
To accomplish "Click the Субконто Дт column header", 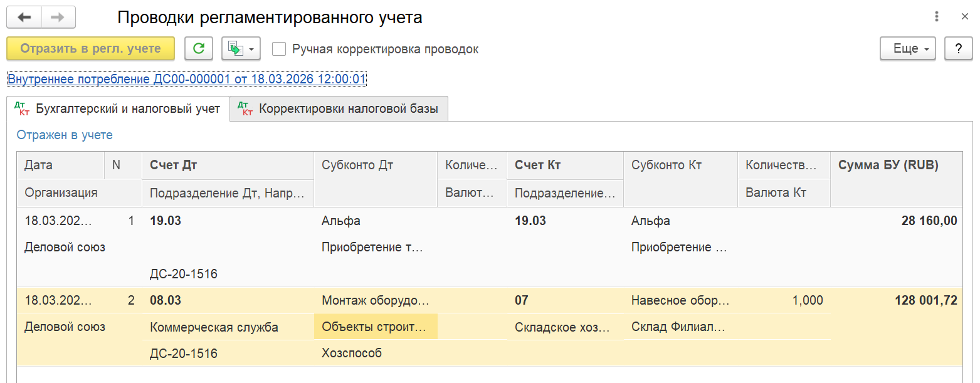I will (375, 179).
